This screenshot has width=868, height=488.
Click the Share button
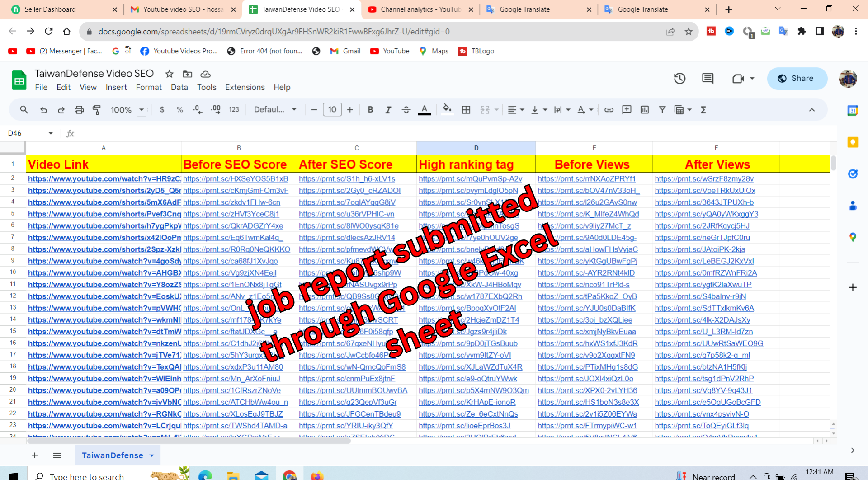tap(797, 79)
